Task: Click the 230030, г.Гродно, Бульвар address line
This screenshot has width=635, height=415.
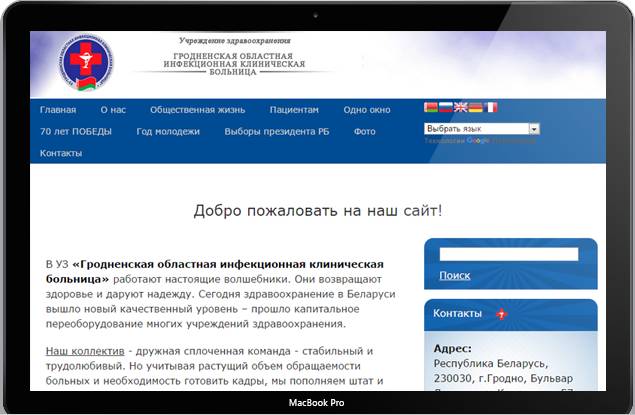Action: (503, 379)
